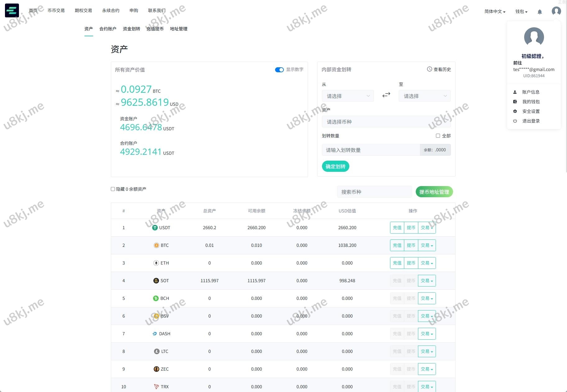This screenshot has width=567, height=392.
Task: Click the 提币地址管理 button
Action: click(x=434, y=192)
